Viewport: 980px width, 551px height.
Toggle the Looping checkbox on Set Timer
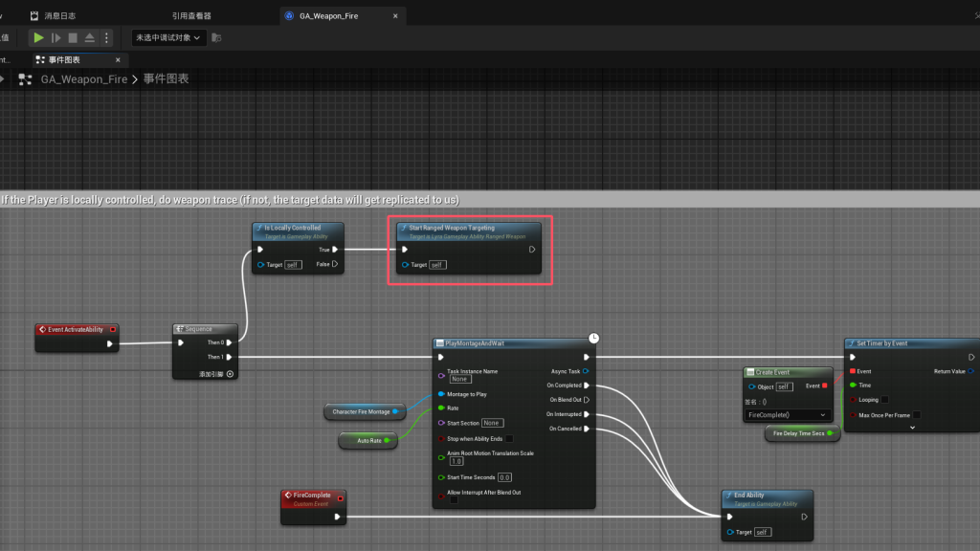[883, 399]
